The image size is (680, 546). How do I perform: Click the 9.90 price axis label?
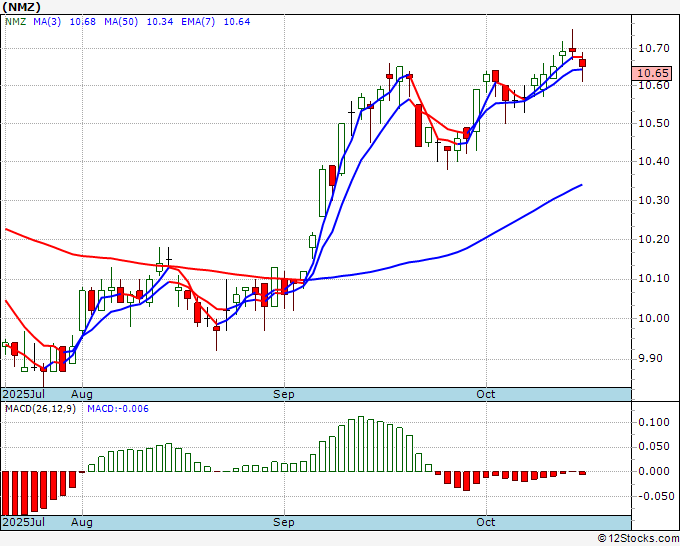(651, 358)
